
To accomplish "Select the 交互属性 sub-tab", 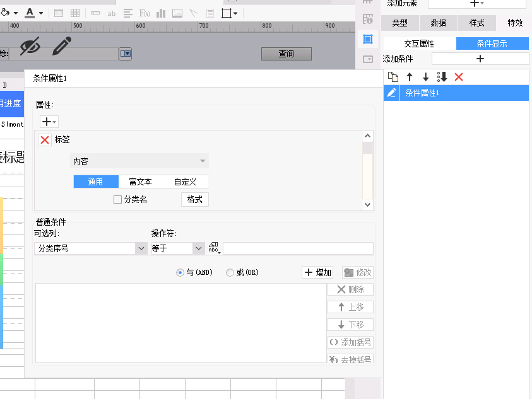I will click(x=420, y=43).
